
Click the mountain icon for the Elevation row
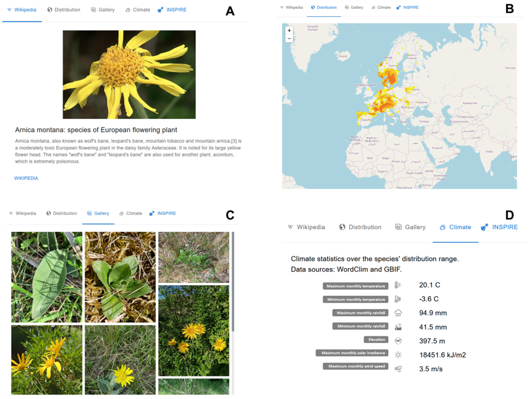pyautogui.click(x=398, y=341)
